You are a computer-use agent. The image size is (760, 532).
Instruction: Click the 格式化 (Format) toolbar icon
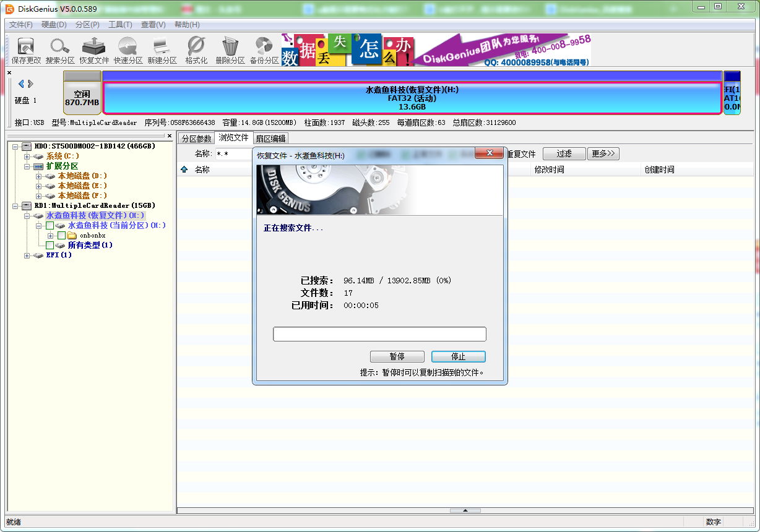coord(196,51)
